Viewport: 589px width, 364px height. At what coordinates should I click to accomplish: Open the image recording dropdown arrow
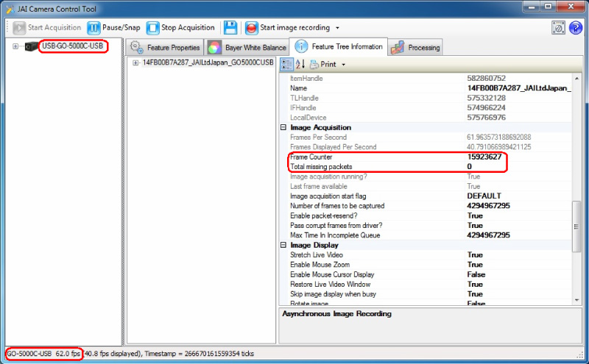(337, 28)
